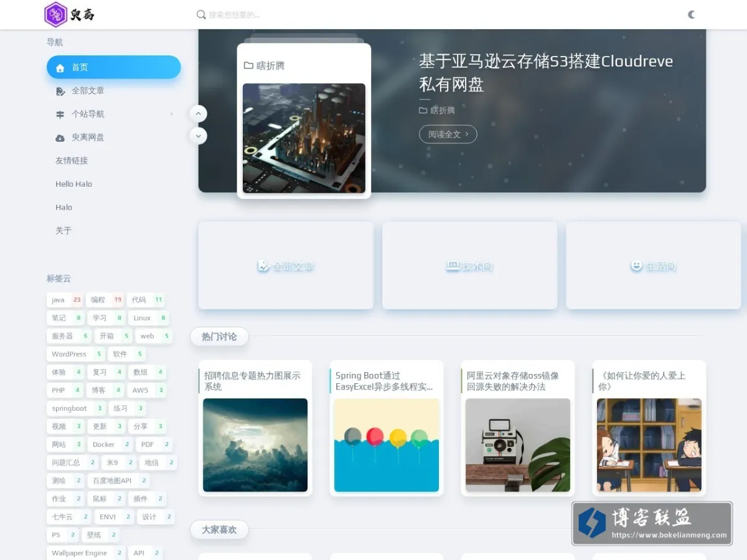Select the PDF tag
Viewport: 747px width, 560px height.
pyautogui.click(x=154, y=444)
